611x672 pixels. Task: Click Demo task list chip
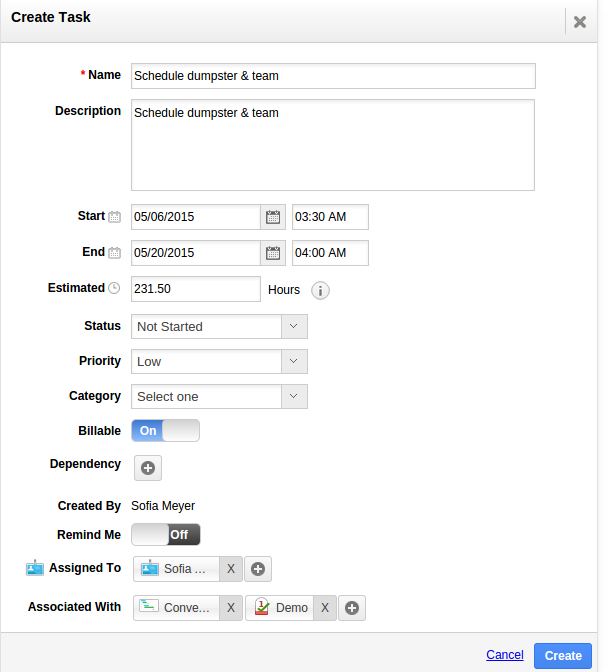(279, 608)
